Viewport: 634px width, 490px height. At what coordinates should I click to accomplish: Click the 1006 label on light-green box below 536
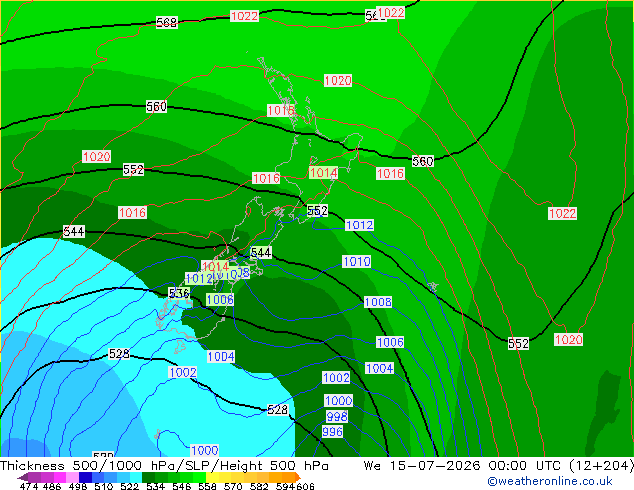tap(220, 300)
